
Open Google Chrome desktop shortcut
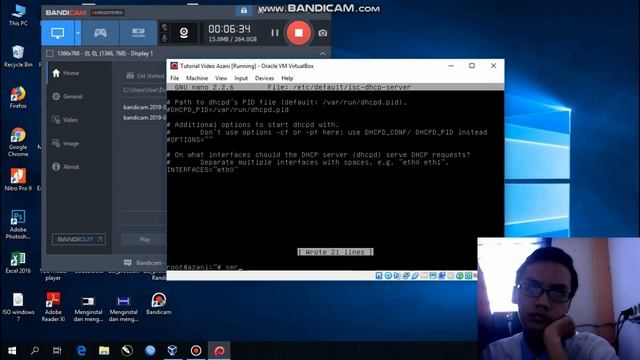(x=18, y=142)
